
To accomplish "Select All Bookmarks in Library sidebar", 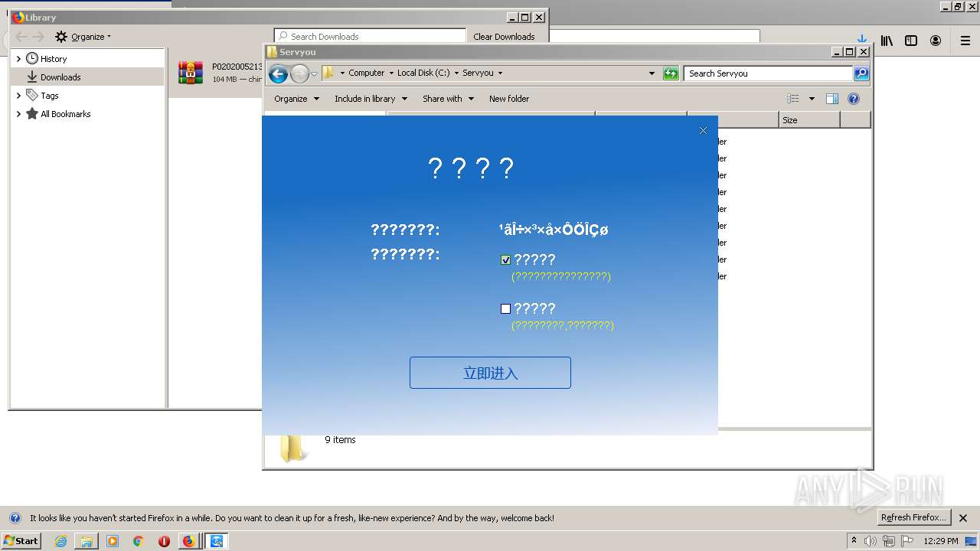I will 65,114.
